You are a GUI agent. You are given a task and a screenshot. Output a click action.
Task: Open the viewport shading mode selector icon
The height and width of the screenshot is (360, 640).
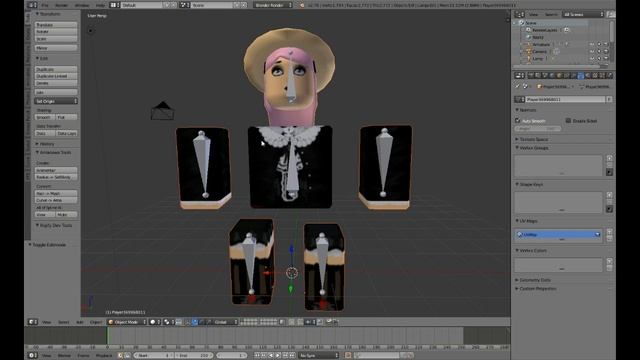(x=155, y=322)
